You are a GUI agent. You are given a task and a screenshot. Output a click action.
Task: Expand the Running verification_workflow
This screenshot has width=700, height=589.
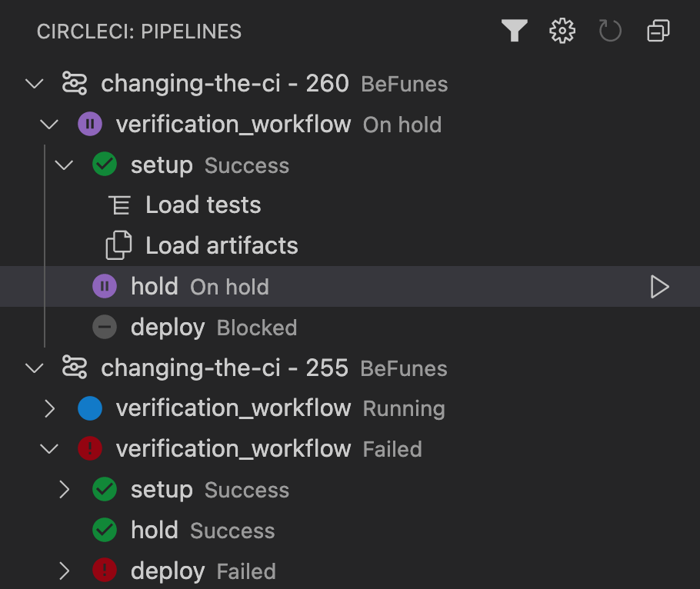49,408
